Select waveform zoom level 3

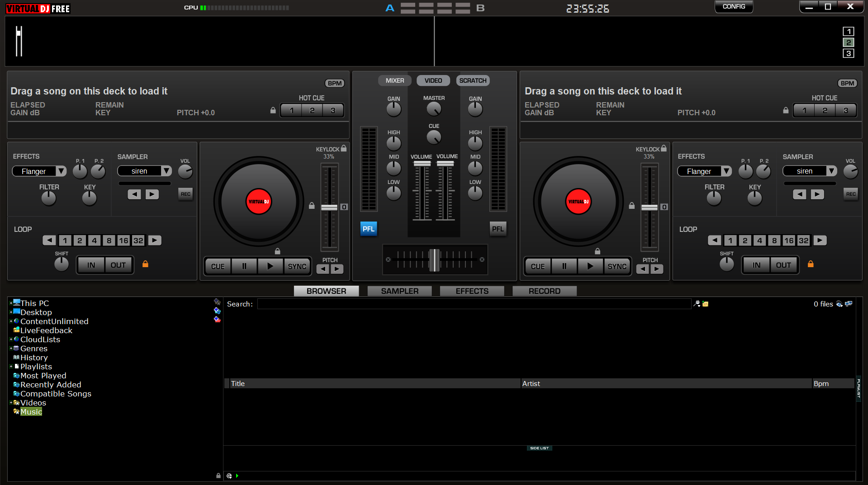coord(848,53)
